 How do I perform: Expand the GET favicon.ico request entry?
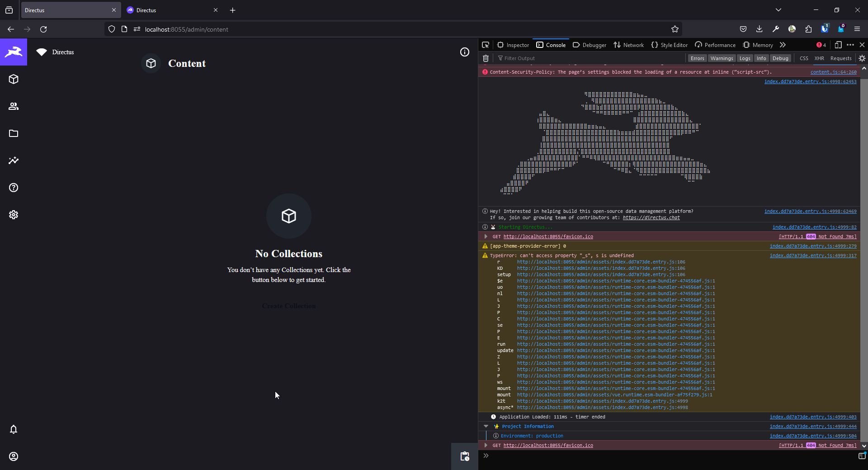click(486, 236)
